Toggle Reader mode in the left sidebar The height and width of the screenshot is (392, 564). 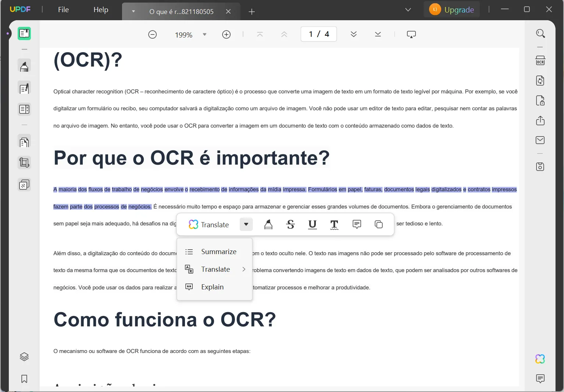[24, 33]
